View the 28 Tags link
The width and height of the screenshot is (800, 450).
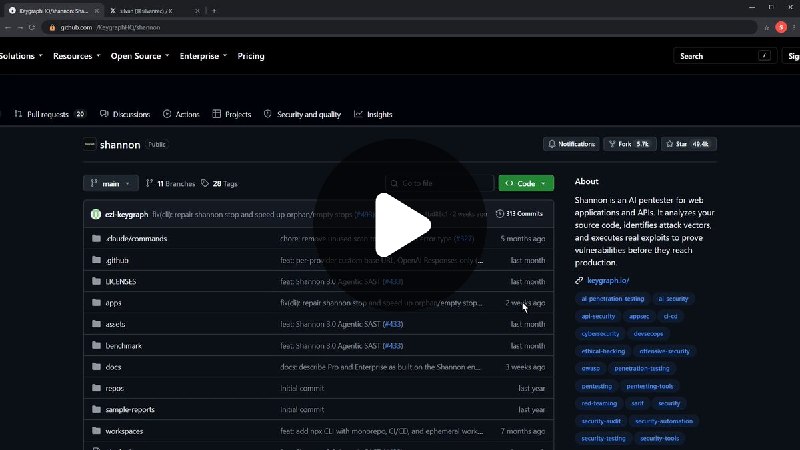point(219,184)
